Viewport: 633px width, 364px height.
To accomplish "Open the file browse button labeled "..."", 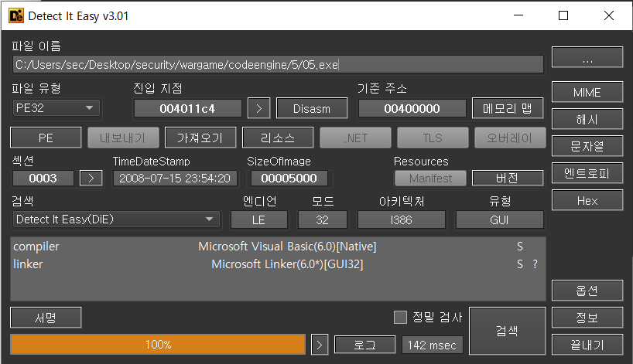I will coord(587,57).
